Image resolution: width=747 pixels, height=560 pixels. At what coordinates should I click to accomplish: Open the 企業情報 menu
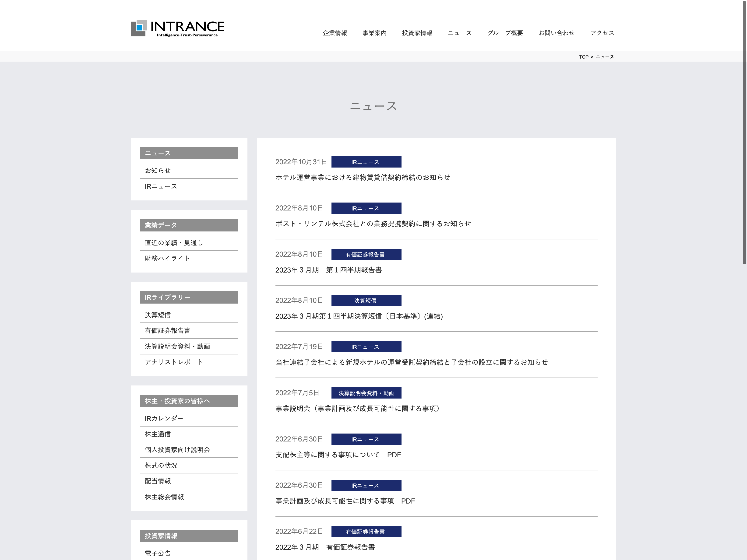click(335, 33)
